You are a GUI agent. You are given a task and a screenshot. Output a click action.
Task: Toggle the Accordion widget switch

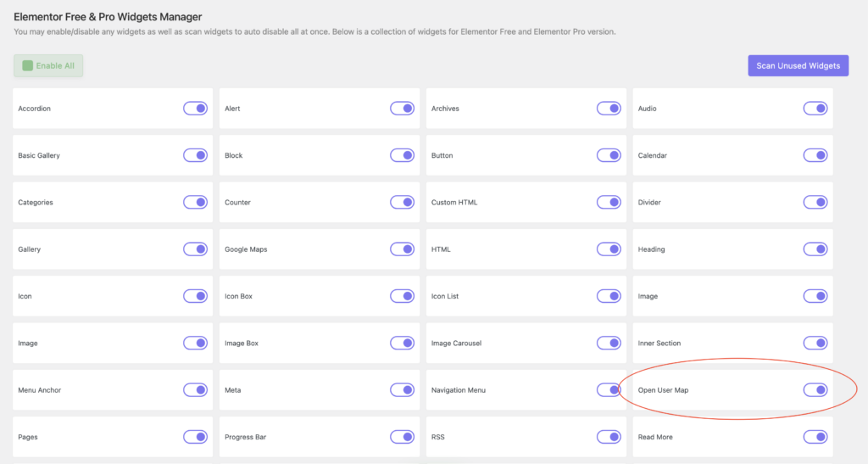(x=196, y=109)
